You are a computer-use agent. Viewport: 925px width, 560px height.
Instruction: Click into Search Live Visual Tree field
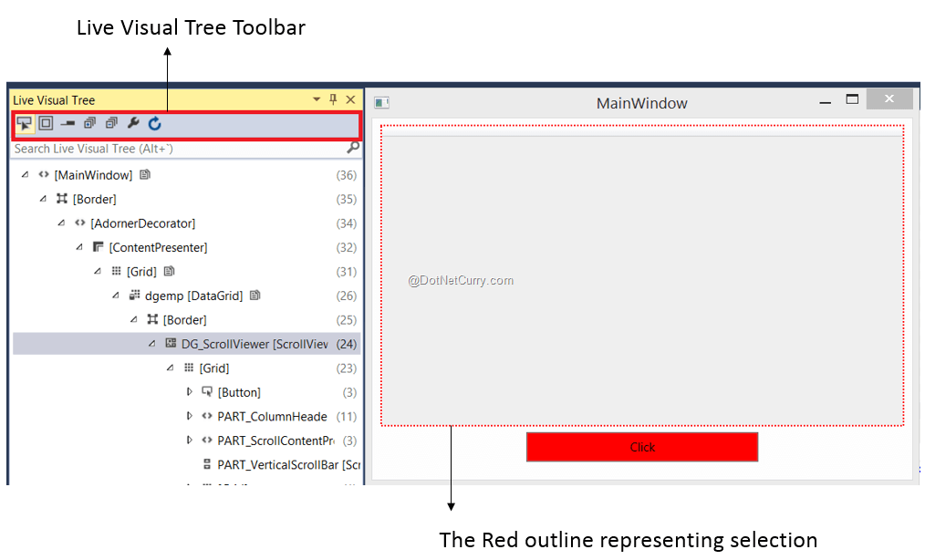point(173,149)
